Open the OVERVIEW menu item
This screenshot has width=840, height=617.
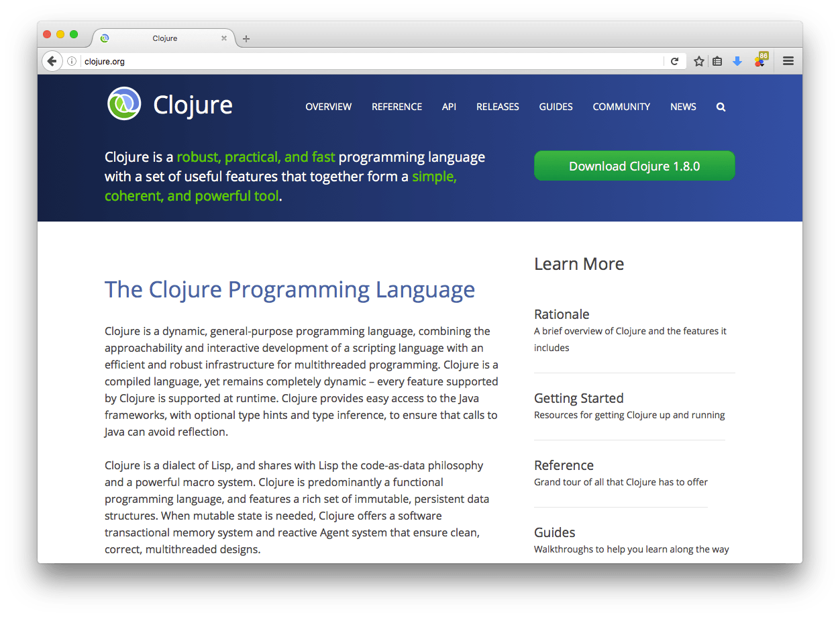[x=328, y=107]
